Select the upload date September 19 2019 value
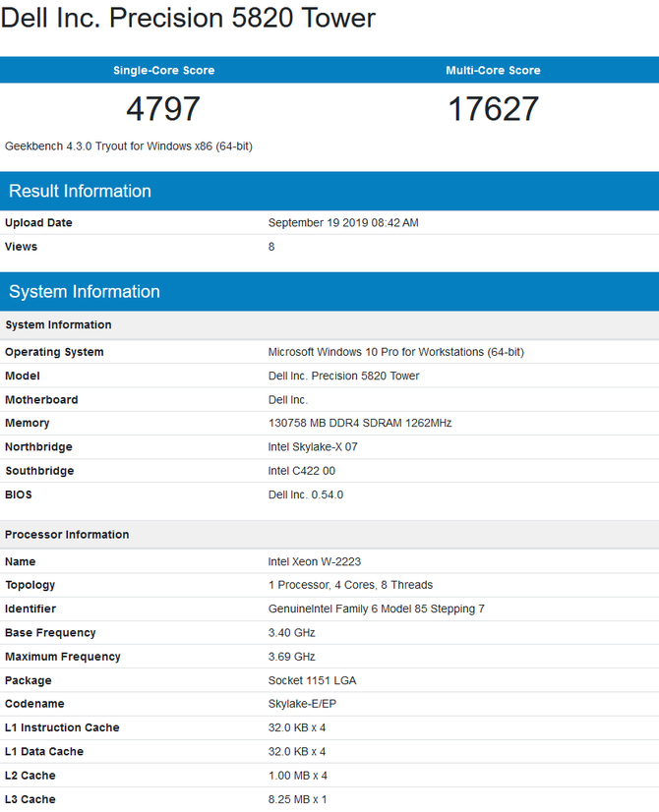The height and width of the screenshot is (812, 659). (343, 223)
